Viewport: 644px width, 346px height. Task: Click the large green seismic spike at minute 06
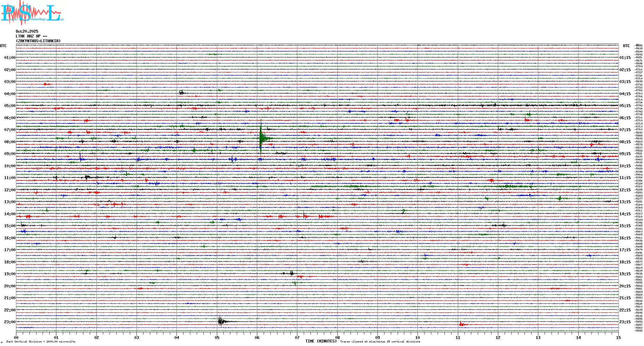tap(261, 138)
